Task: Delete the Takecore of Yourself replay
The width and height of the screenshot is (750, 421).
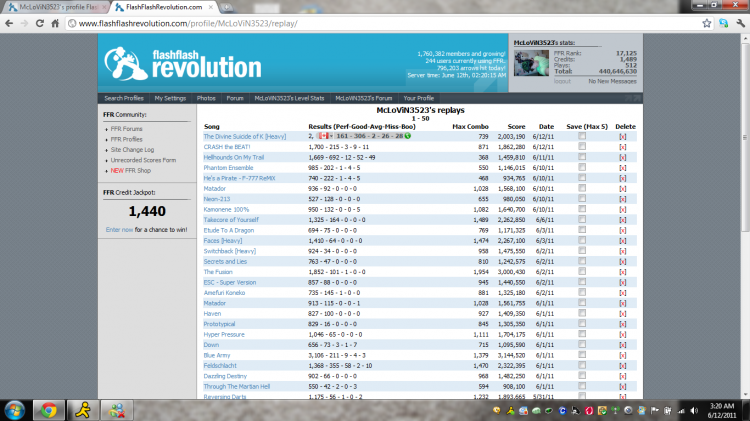Action: (622, 220)
